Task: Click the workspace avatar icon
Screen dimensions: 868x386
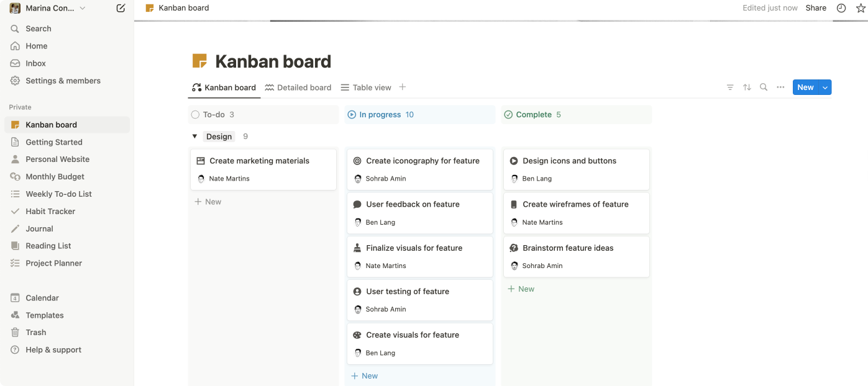Action: [15, 8]
